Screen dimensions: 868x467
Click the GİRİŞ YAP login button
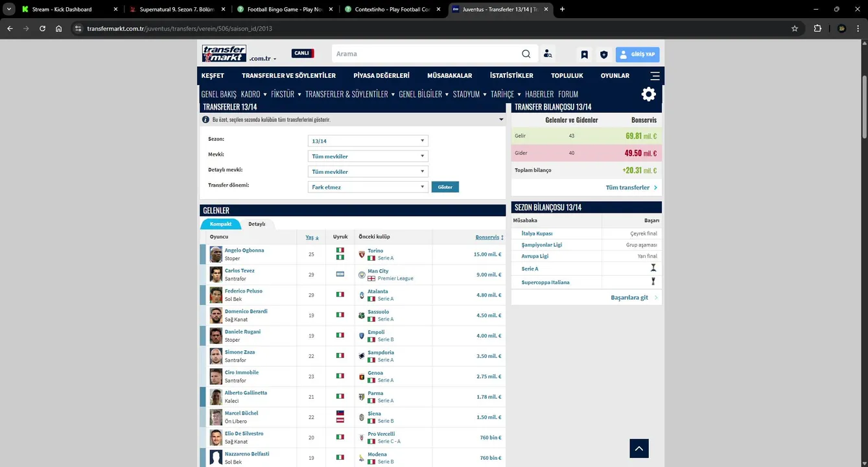pyautogui.click(x=637, y=54)
